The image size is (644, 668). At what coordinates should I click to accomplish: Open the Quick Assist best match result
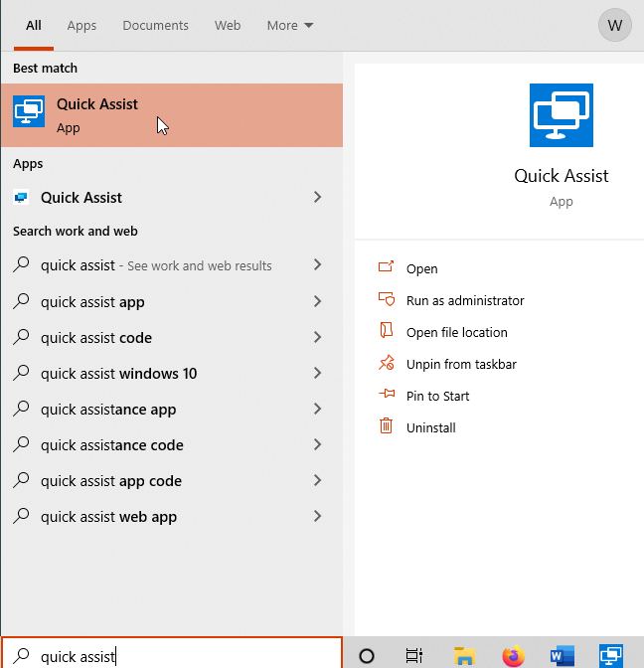click(172, 115)
